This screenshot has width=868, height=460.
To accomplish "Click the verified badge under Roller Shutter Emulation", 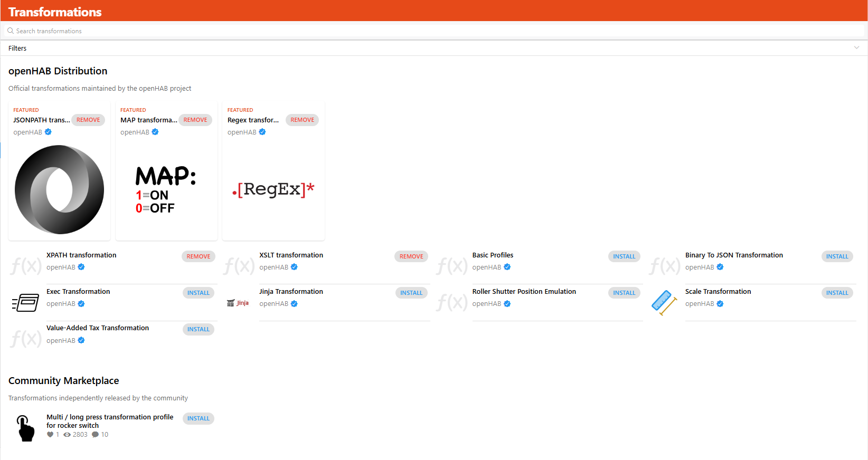I will coord(507,303).
